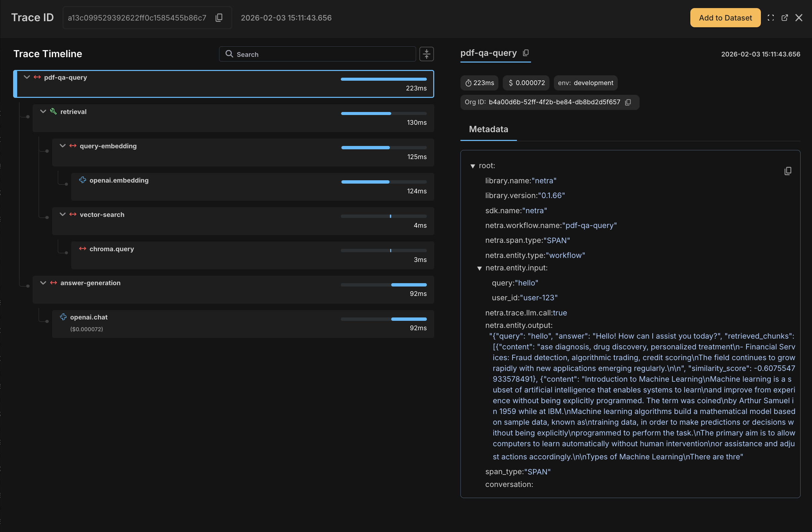
Task: Click the Add to Dataset button
Action: point(725,18)
